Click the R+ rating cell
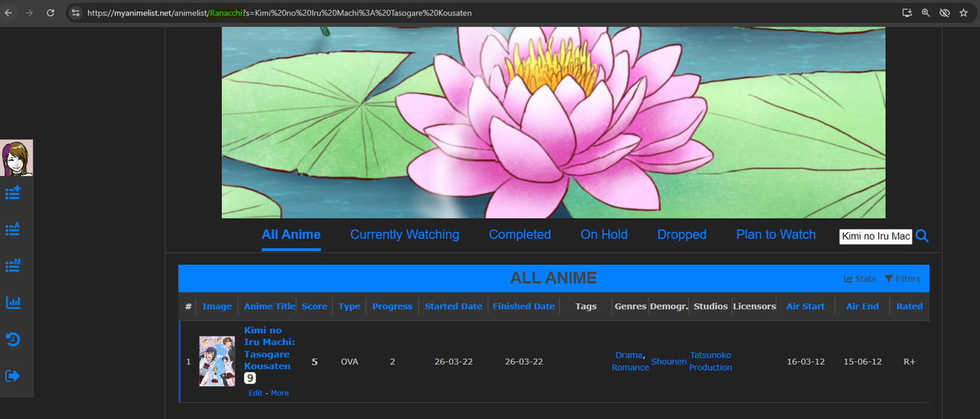The image size is (980, 419). pyautogui.click(x=910, y=362)
